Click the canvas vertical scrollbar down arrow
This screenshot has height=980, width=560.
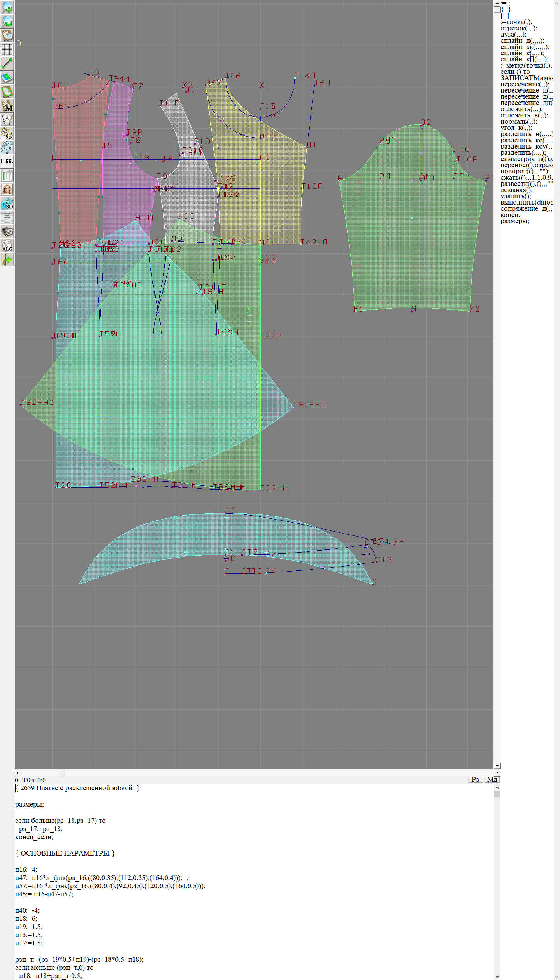tap(497, 766)
